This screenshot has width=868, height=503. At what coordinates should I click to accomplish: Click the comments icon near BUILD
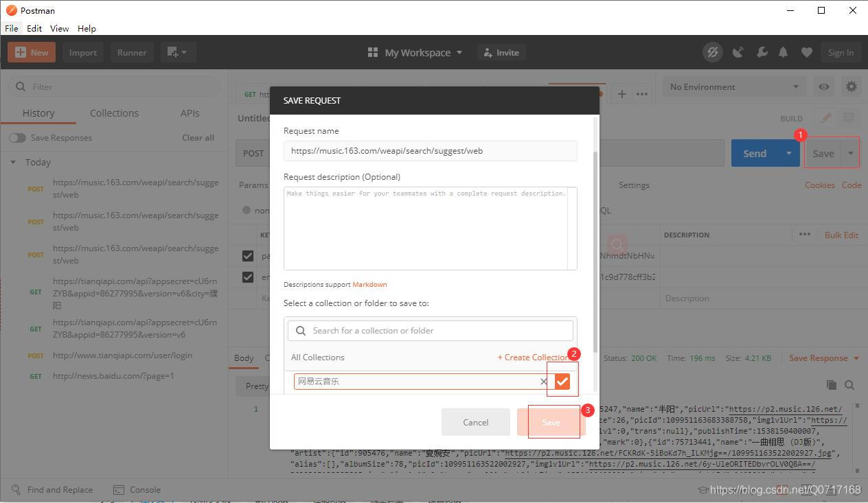[848, 118]
